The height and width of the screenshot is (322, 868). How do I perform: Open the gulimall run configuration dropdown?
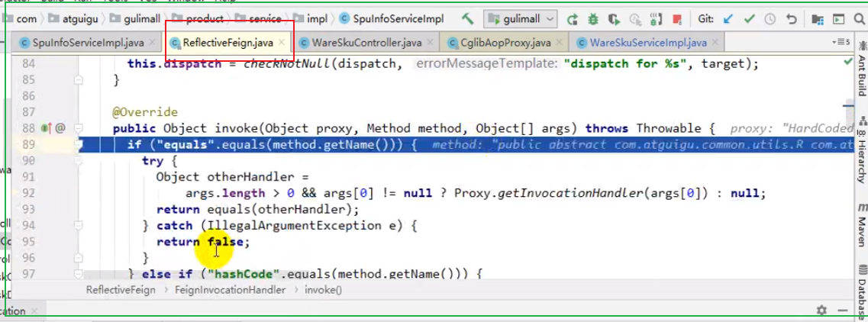tap(521, 19)
